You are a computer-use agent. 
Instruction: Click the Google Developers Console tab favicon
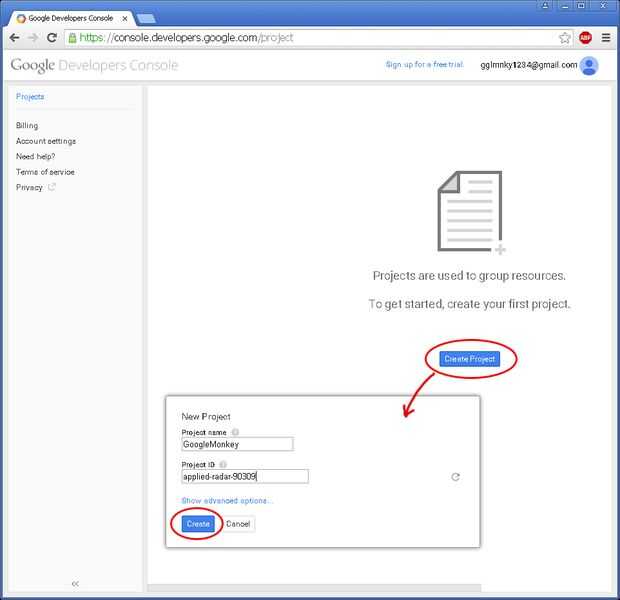click(21, 19)
